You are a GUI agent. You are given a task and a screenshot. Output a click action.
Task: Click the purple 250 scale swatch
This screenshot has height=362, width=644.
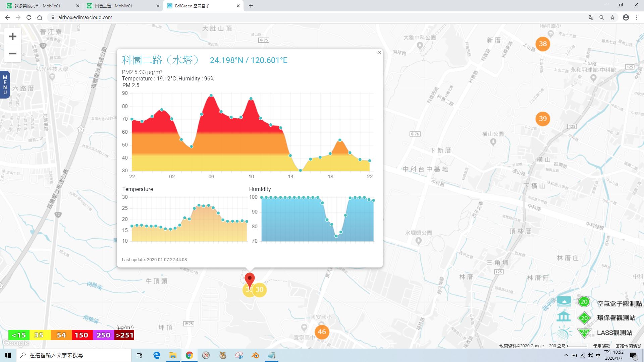[x=103, y=335]
